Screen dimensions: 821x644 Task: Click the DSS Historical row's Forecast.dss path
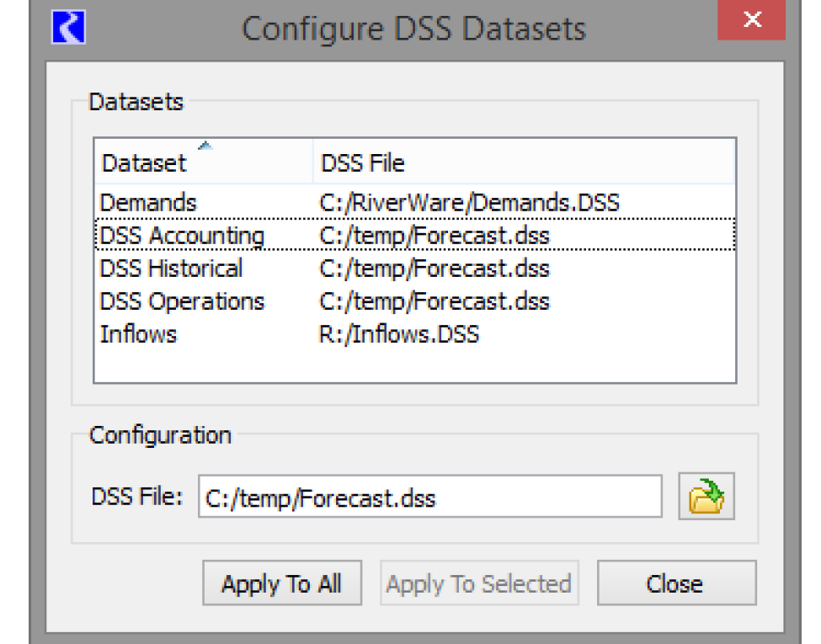(x=434, y=269)
